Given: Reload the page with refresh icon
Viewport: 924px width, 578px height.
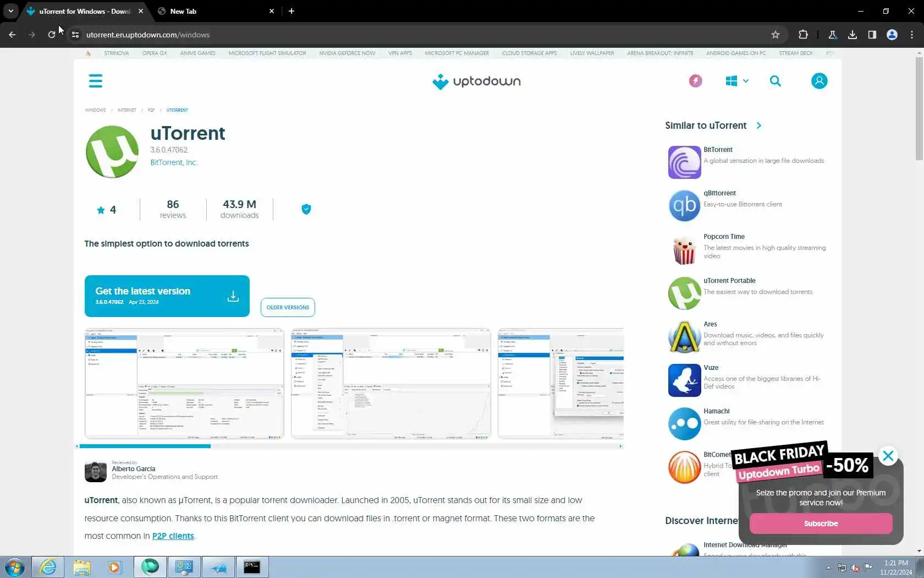Looking at the screenshot, I should 52,35.
